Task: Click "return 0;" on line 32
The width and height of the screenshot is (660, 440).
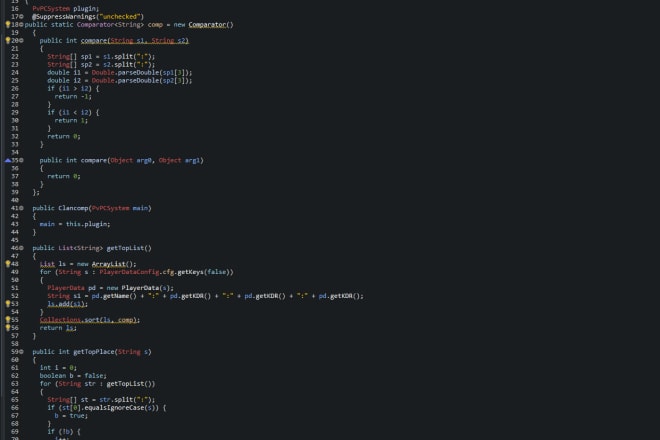Action: 64,136
